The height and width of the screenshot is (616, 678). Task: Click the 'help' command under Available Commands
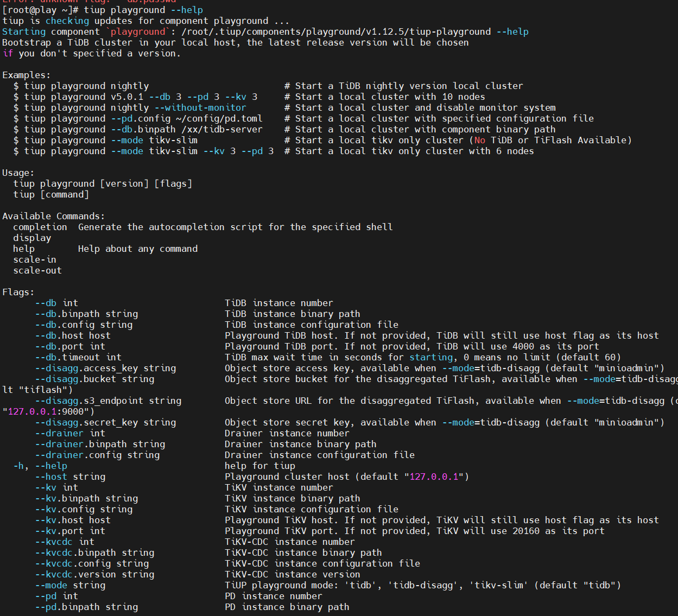tap(24, 249)
